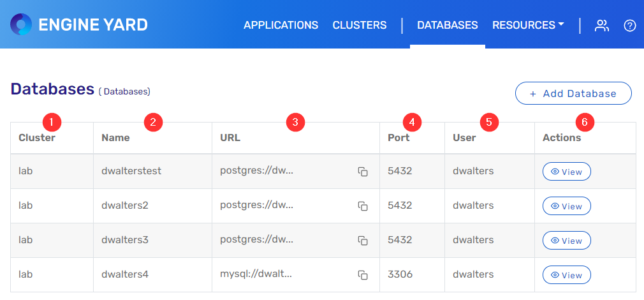Select the Databases navigation tab
644x300 pixels.
[447, 26]
